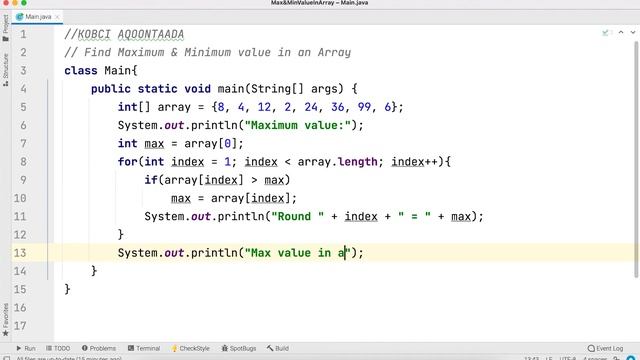Click "array[0]" on line 7
The height and width of the screenshot is (360, 640).
(x=211, y=144)
